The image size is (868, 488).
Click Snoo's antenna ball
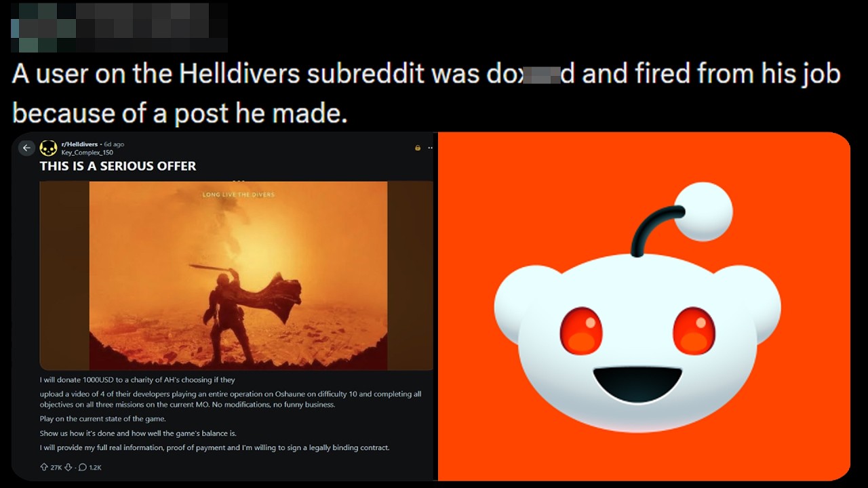tap(704, 211)
